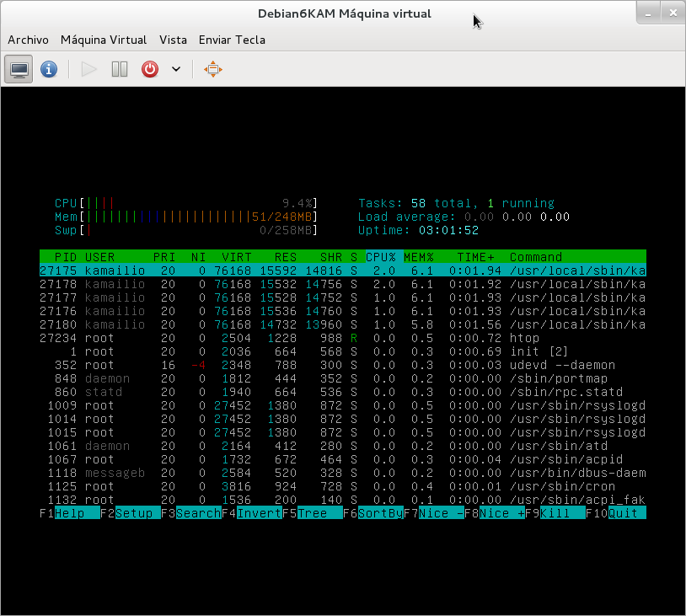Click F6 SortBy in htop footer
The height and width of the screenshot is (616, 686).
pos(373,512)
